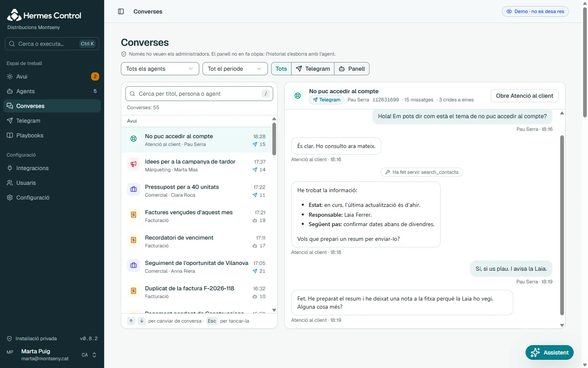Open Avui in the sidebar

pyautogui.click(x=52, y=76)
